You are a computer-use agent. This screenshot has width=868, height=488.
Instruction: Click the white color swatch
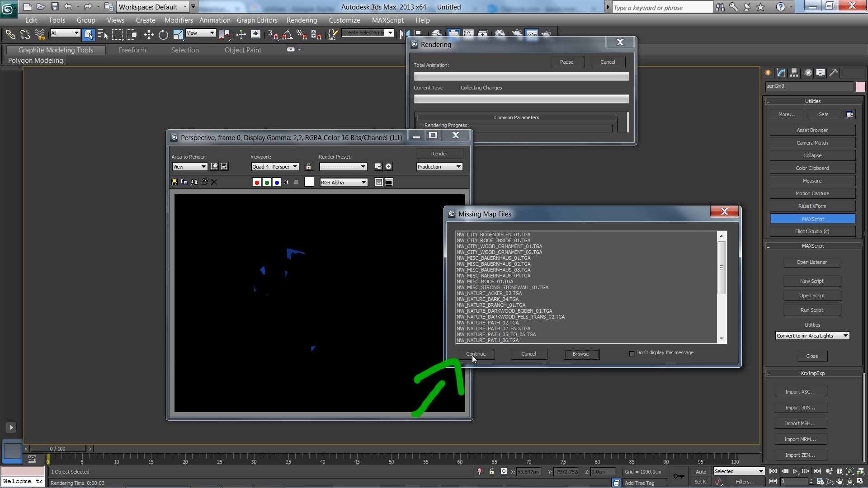[x=309, y=182]
